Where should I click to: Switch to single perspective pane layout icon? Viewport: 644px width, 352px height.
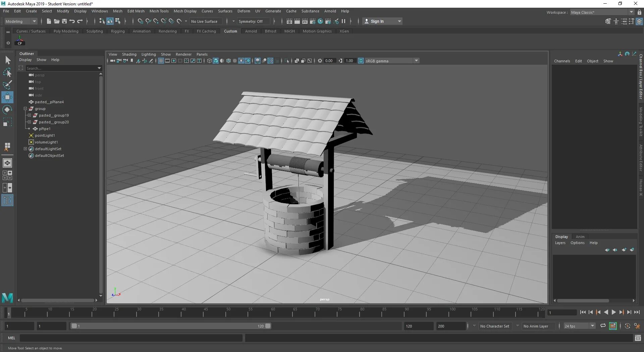(7, 163)
